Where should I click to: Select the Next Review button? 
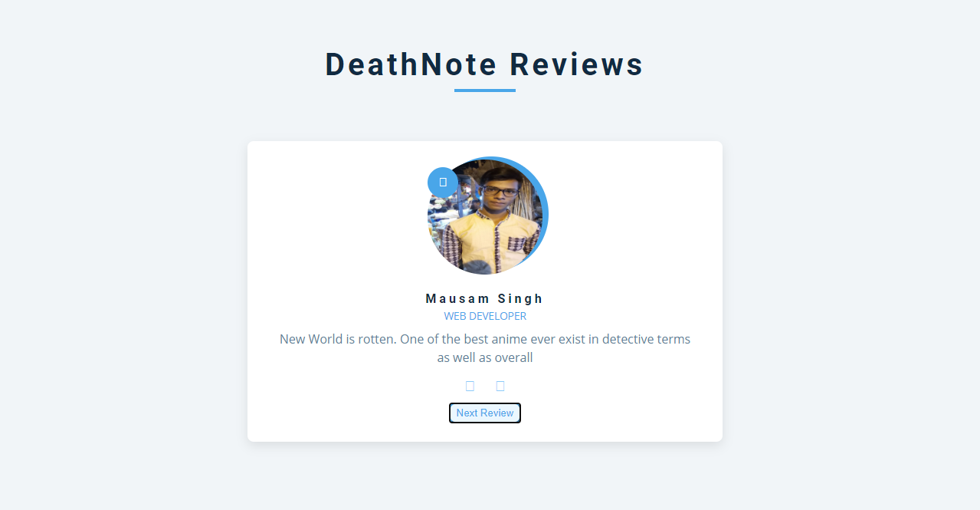485,413
